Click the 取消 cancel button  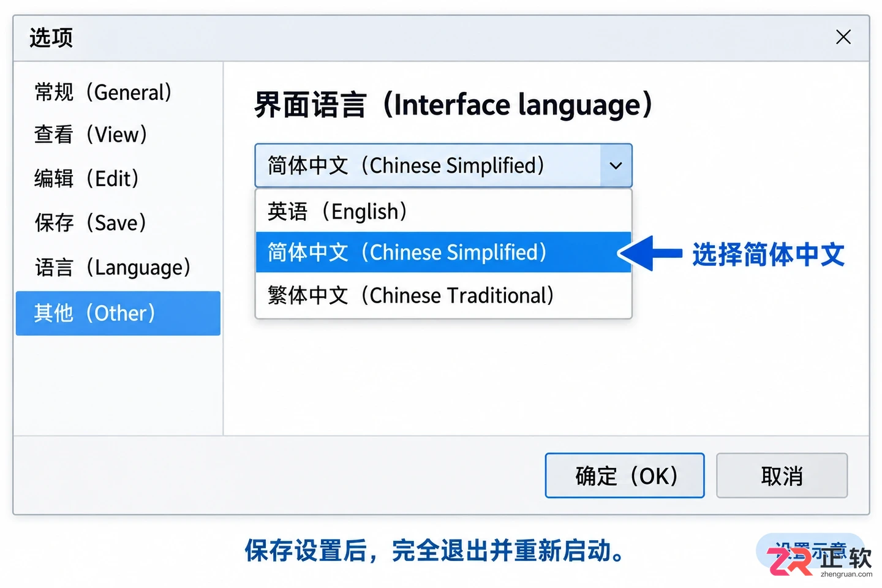[x=782, y=475]
